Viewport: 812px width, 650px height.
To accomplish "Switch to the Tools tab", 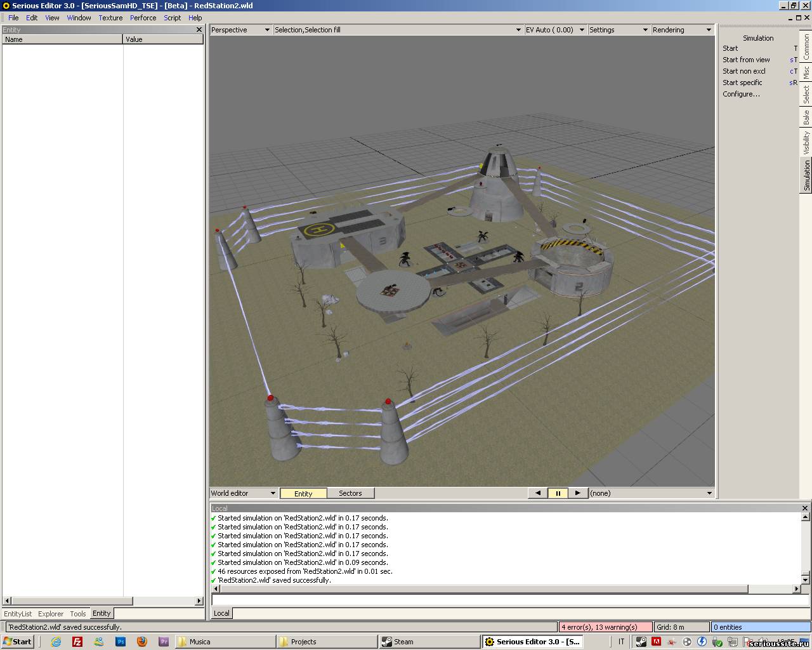I will click(78, 614).
